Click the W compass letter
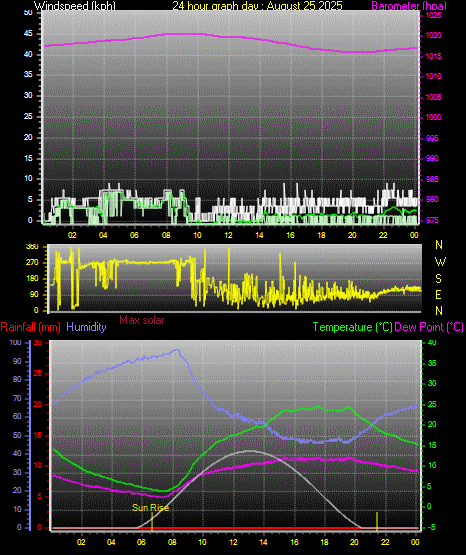 pyautogui.click(x=440, y=262)
